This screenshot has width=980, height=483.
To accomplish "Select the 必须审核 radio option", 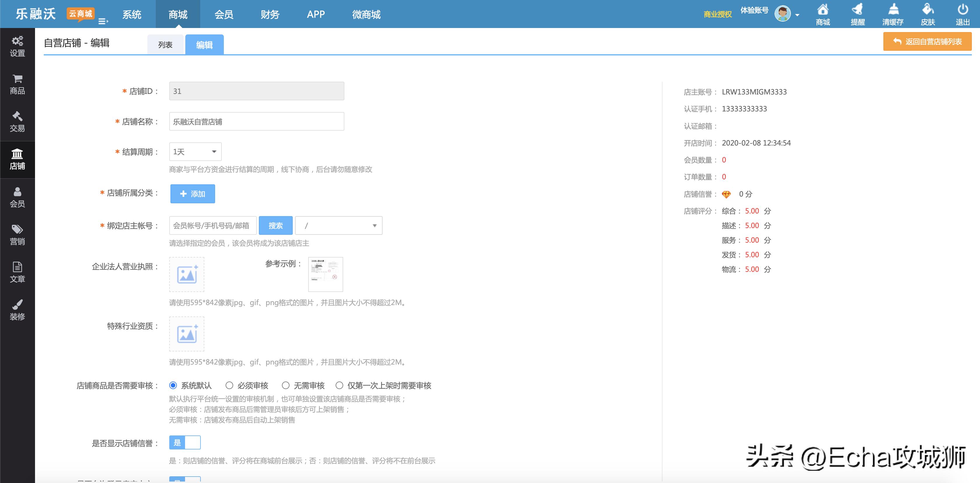I will [229, 385].
